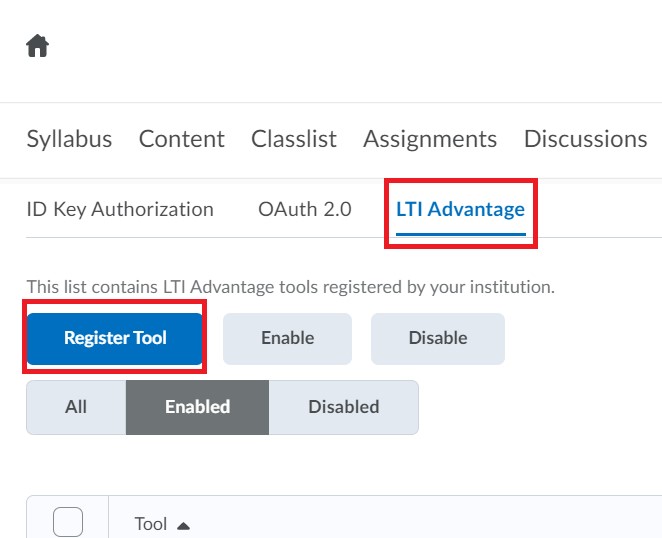
Task: Go to Assignments in navbar
Action: (x=430, y=139)
